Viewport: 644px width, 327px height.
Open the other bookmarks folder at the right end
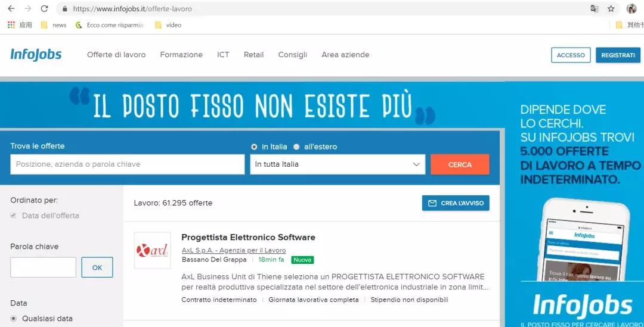[x=630, y=25]
